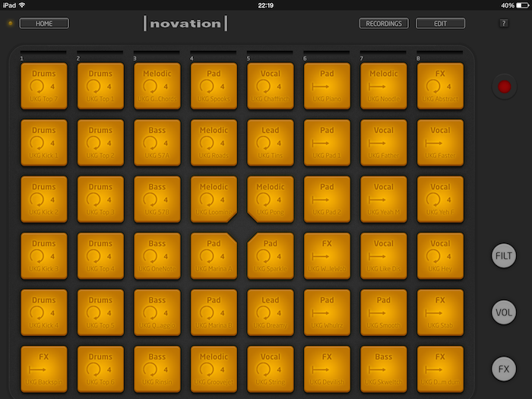Activate the VOL volume control
This screenshot has height=399, width=532.
[x=504, y=312]
